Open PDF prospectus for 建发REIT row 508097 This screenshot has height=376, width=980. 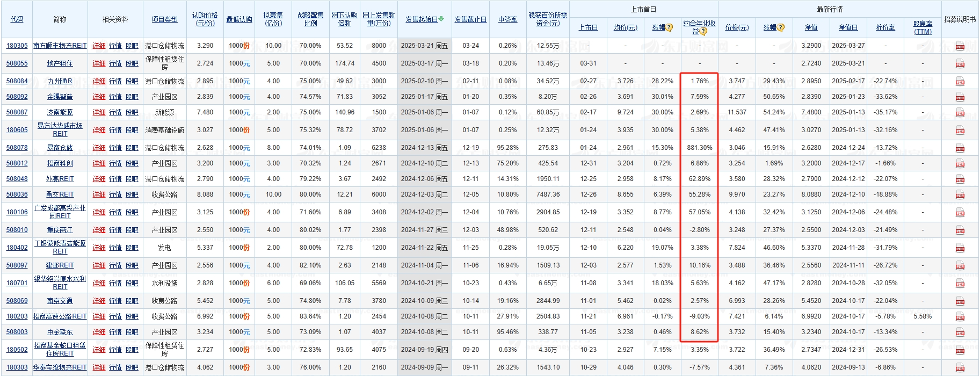960,265
